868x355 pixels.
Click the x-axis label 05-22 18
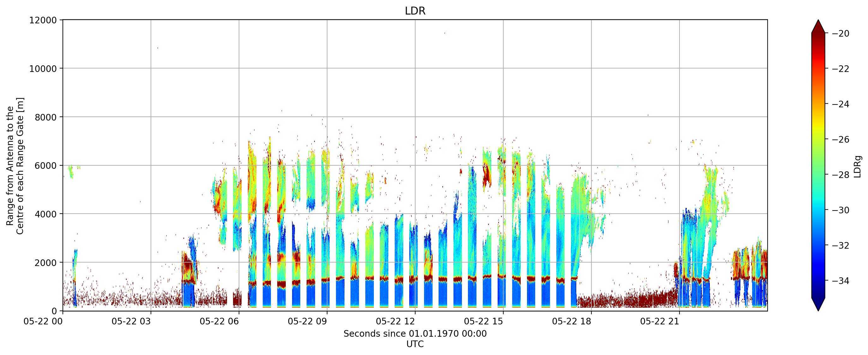[x=572, y=321]
